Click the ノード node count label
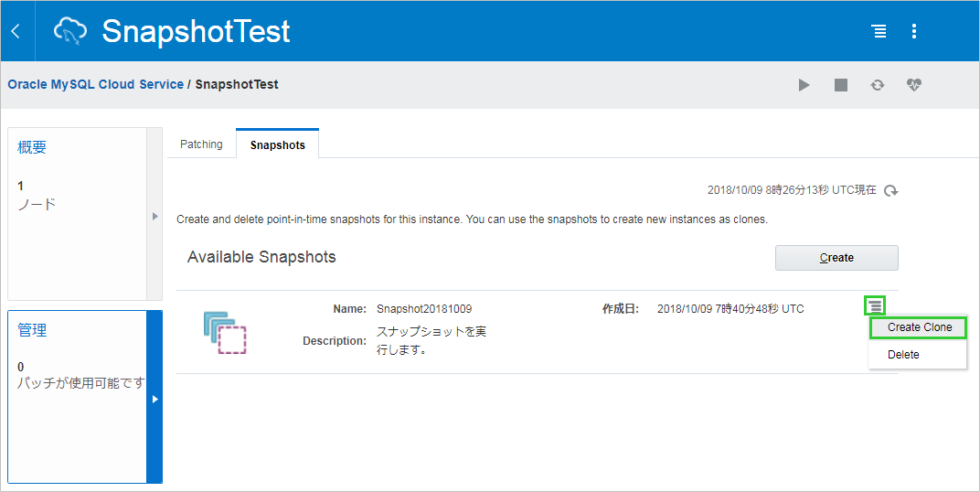Image resolution: width=980 pixels, height=492 pixels. (37, 205)
